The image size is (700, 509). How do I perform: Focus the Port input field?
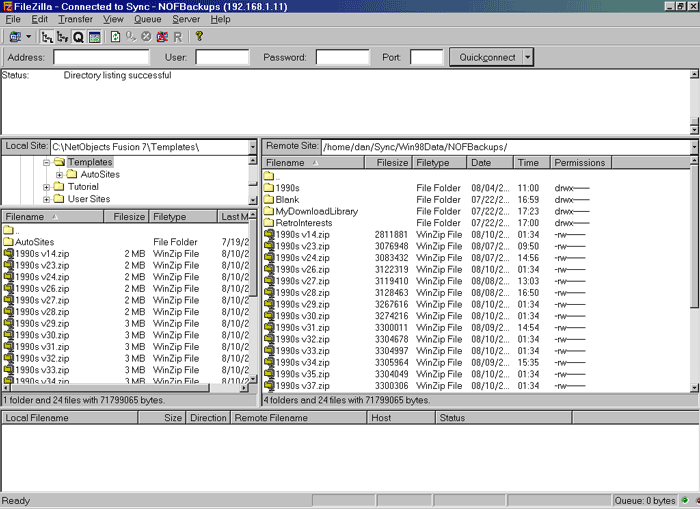pos(426,57)
